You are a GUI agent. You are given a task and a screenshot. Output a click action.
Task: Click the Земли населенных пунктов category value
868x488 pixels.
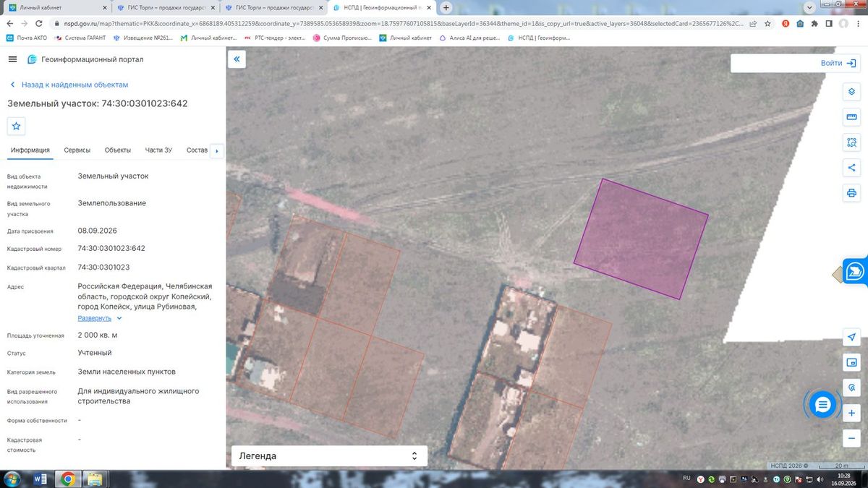[127, 372]
